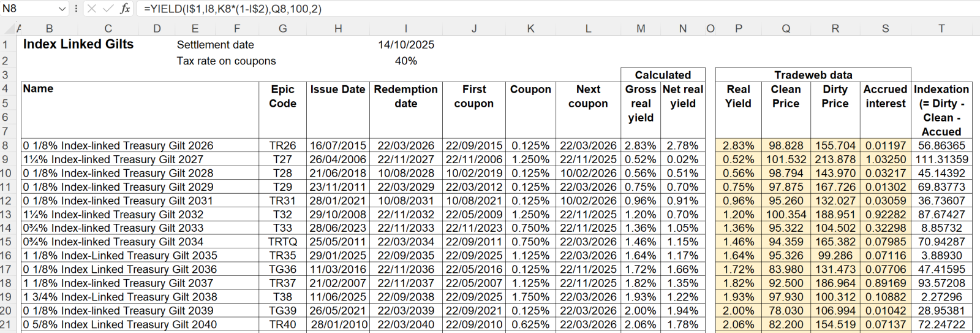Click the formula bar resize dots handle
This screenshot has height=333, width=980.
coord(76,9)
